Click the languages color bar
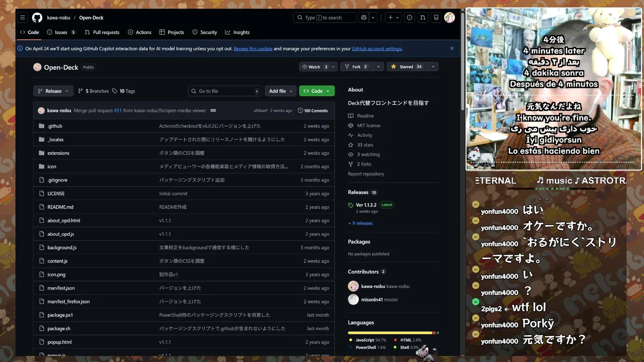Image resolution: width=644 pixels, height=362 pixels. click(x=393, y=333)
